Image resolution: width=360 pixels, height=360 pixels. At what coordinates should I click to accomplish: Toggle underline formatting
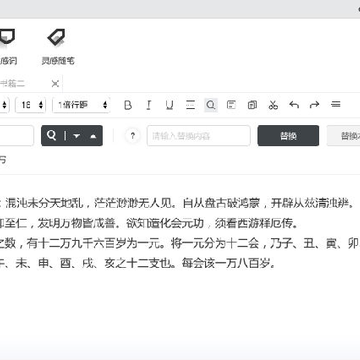170,105
